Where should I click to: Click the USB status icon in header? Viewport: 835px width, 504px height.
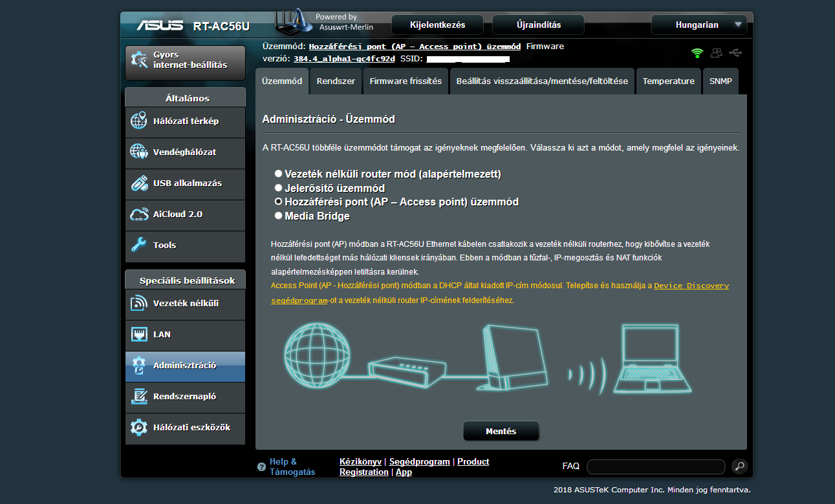click(x=735, y=52)
